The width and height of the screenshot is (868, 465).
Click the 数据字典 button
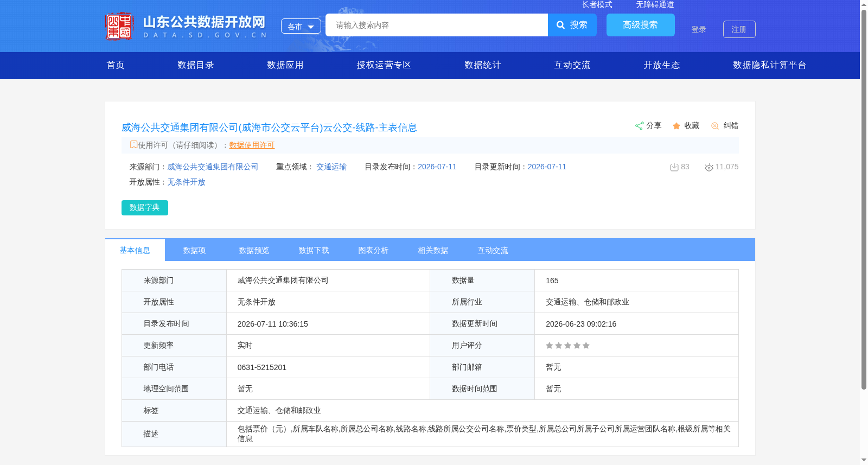coord(145,208)
